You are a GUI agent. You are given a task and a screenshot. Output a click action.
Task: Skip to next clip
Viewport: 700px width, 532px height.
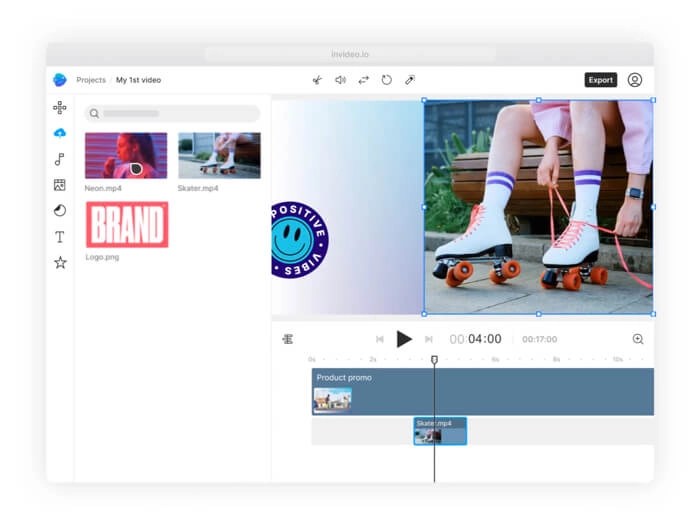pos(429,339)
